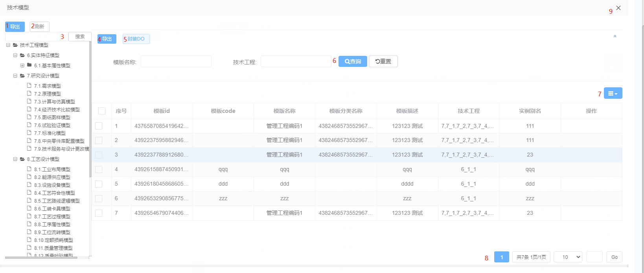Image resolution: width=644 pixels, height=273 pixels.
Task: Collapse the 7.研究设计模型 tree node
Action: click(15, 76)
